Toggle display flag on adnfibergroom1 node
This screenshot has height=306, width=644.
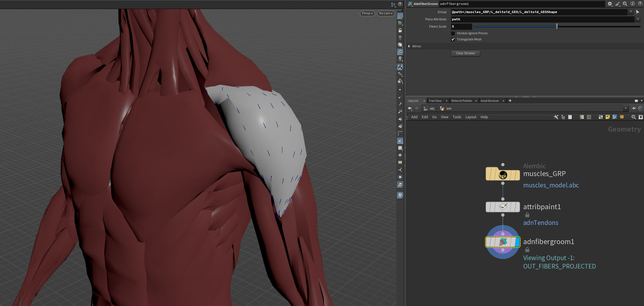click(517, 242)
